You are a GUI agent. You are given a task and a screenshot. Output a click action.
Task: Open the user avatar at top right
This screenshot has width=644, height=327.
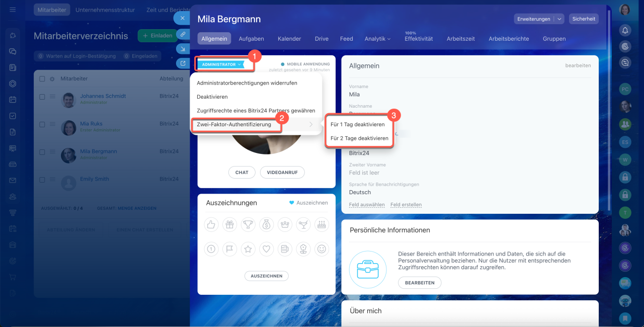625,10
